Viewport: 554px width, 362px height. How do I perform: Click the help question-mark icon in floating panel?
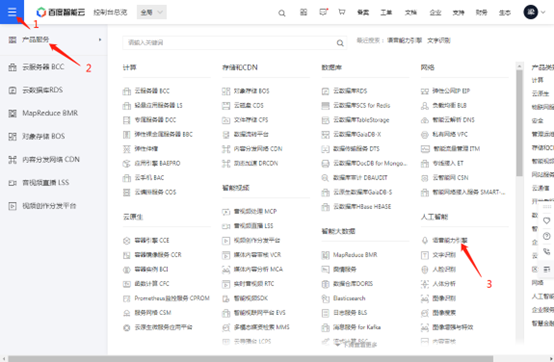tap(546, 236)
